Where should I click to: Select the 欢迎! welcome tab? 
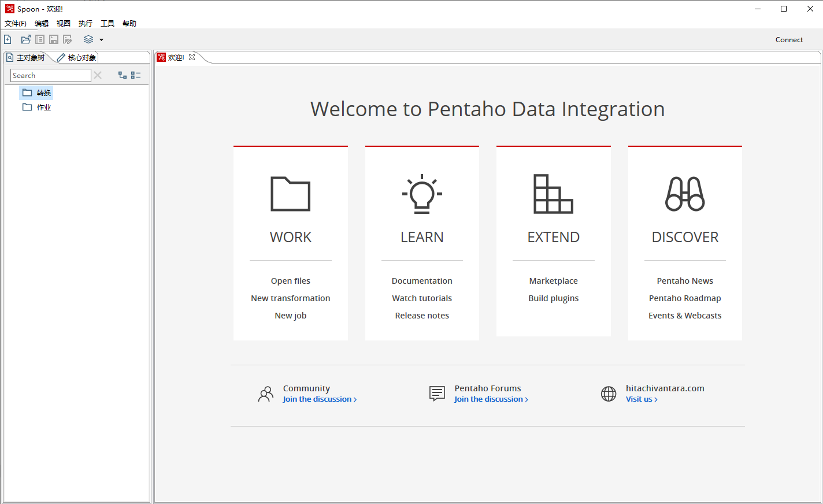click(x=176, y=57)
